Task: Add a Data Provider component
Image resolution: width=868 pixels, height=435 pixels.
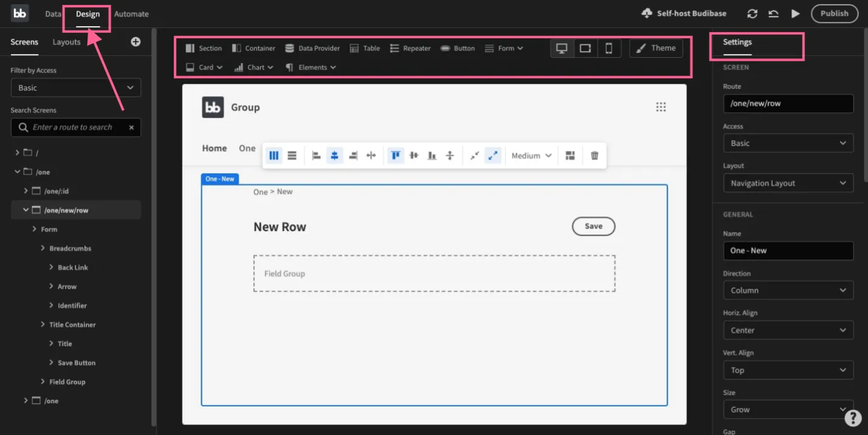Action: tap(312, 48)
